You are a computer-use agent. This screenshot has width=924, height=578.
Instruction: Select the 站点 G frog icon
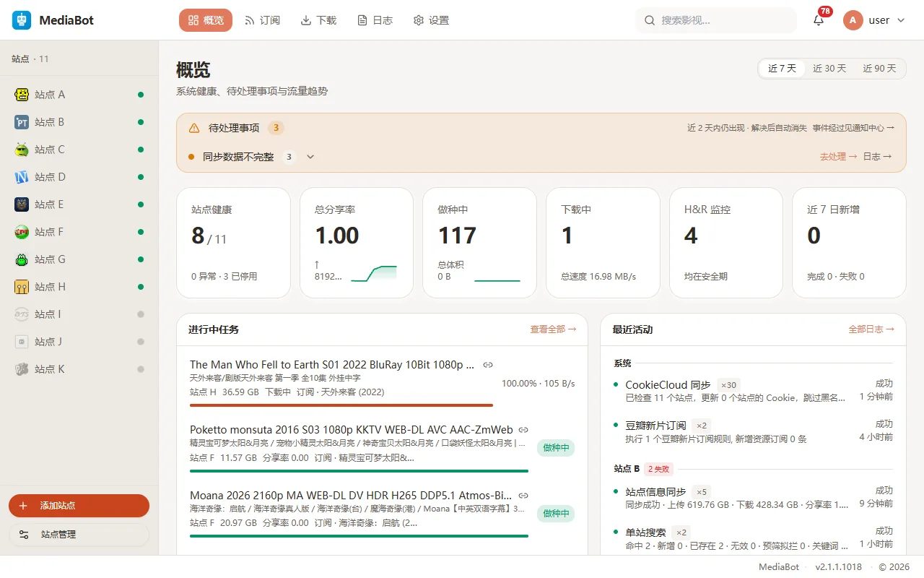coord(22,259)
